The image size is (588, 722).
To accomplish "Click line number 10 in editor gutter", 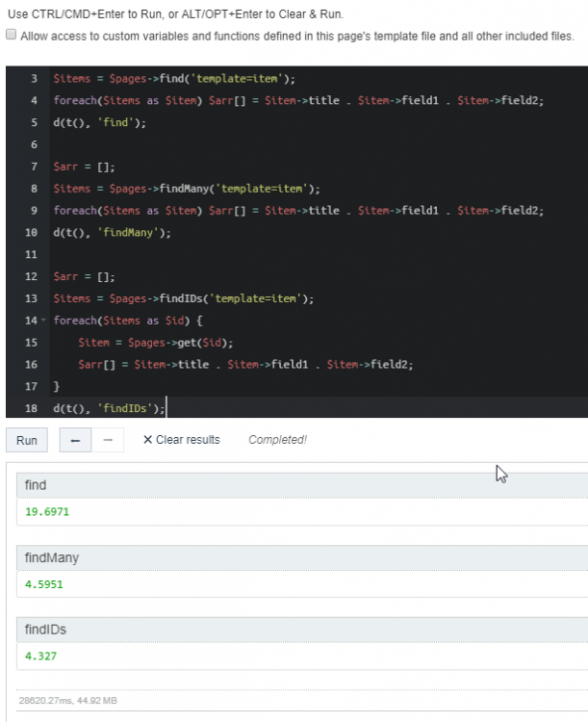I will pyautogui.click(x=32, y=232).
